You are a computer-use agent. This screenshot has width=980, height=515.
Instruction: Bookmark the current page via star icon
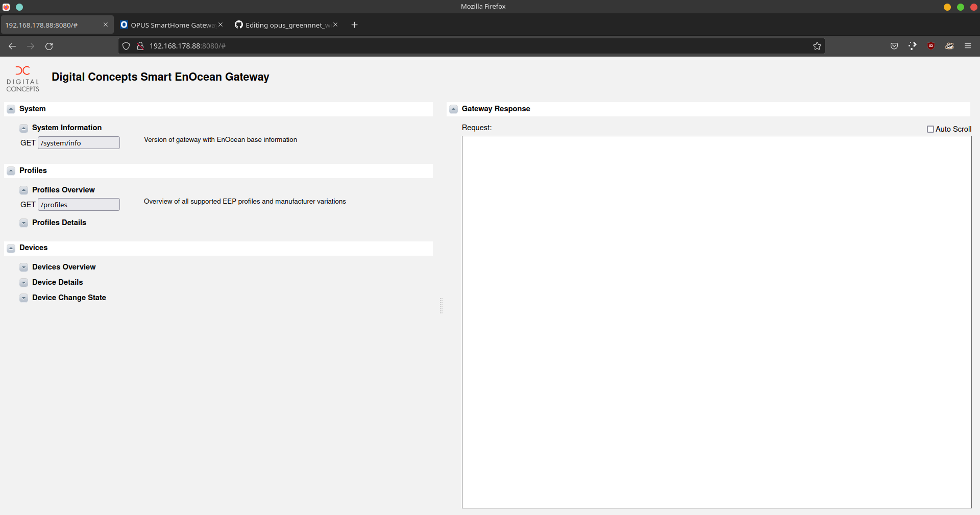pyautogui.click(x=817, y=46)
